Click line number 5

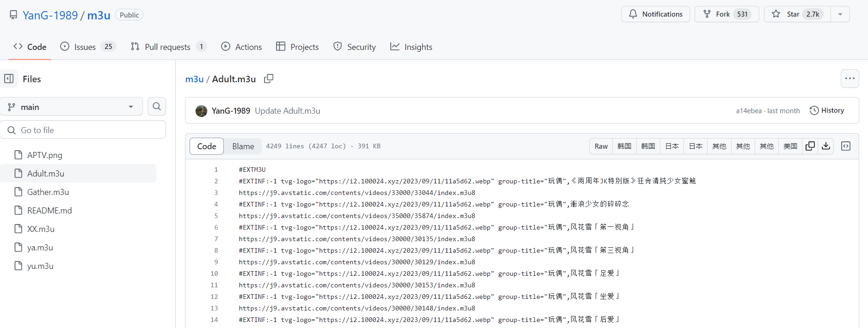click(216, 216)
